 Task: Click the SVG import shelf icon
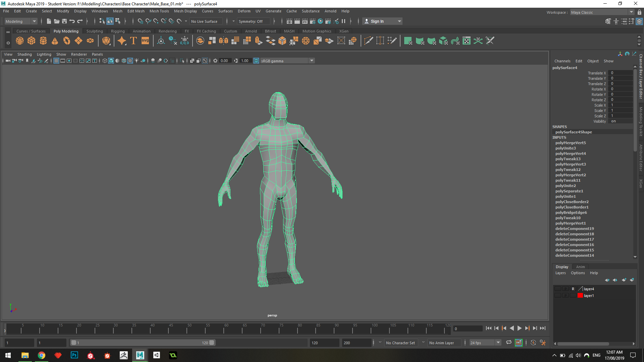(x=145, y=41)
